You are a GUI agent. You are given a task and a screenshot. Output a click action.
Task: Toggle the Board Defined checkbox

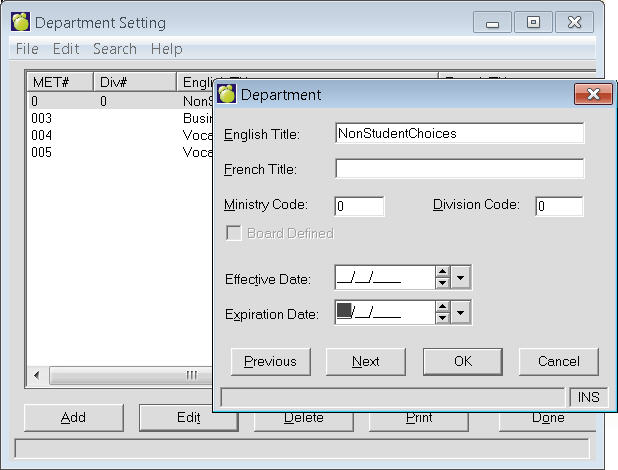pos(234,233)
